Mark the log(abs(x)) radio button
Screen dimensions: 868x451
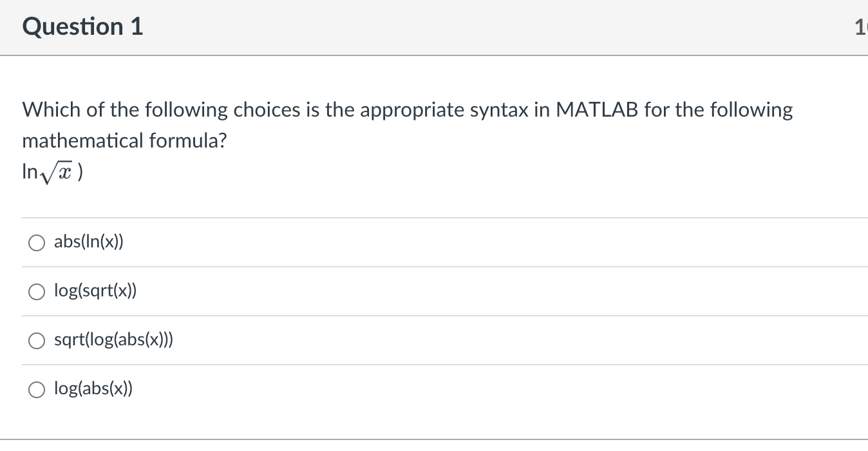(x=37, y=389)
